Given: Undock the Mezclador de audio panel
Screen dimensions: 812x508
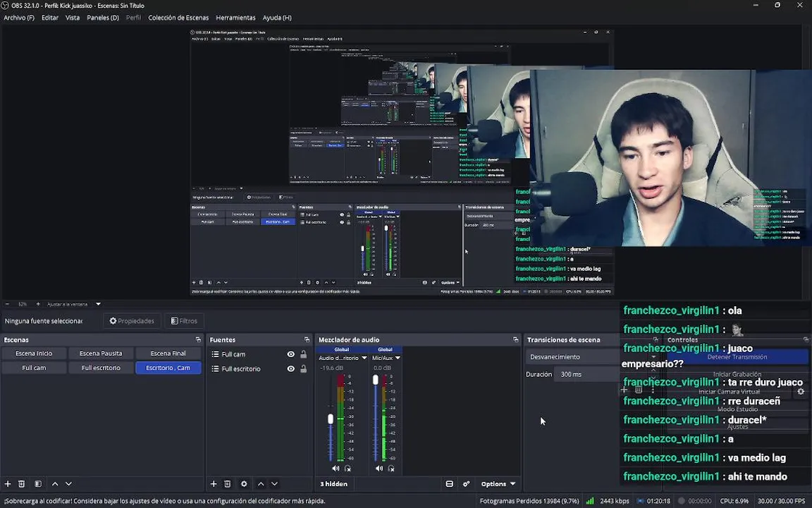Looking at the screenshot, I should tap(515, 339).
